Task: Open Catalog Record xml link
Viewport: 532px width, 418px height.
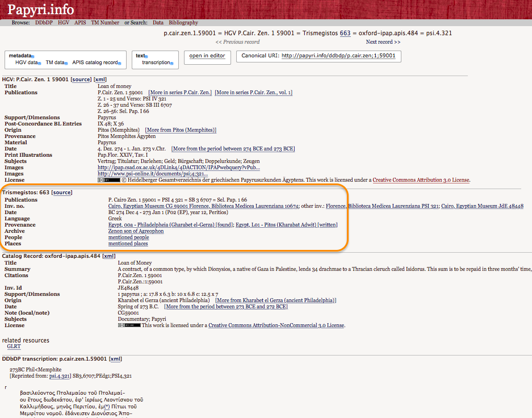Action: [x=109, y=256]
